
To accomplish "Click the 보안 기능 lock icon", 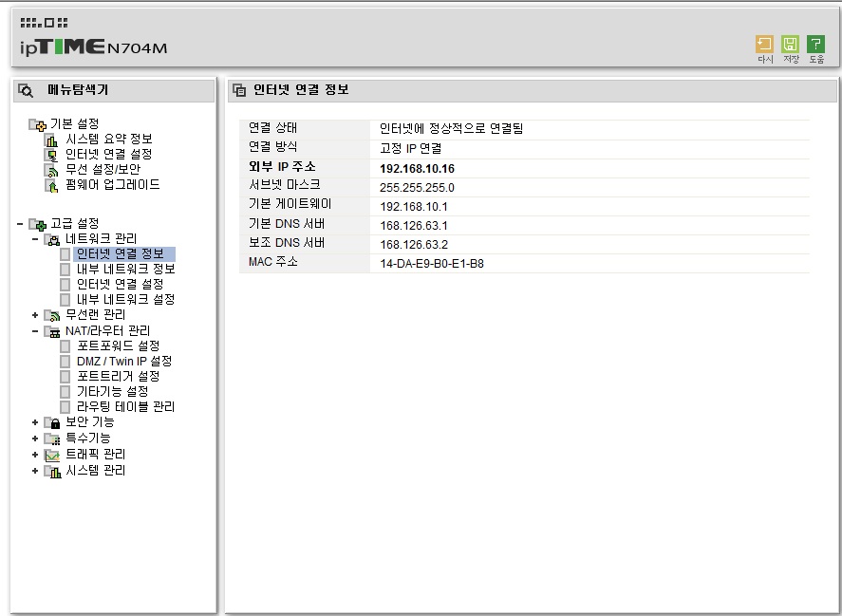I will pos(52,422).
